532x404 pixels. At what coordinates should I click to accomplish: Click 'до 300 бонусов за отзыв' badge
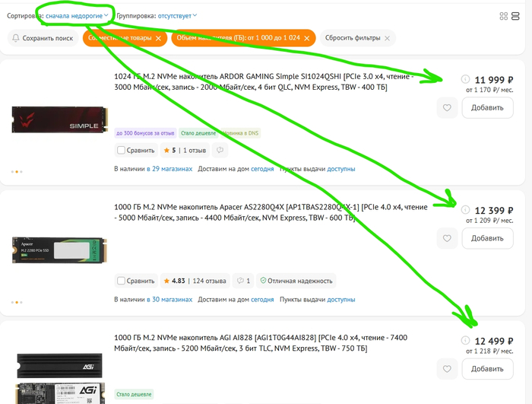tap(145, 133)
